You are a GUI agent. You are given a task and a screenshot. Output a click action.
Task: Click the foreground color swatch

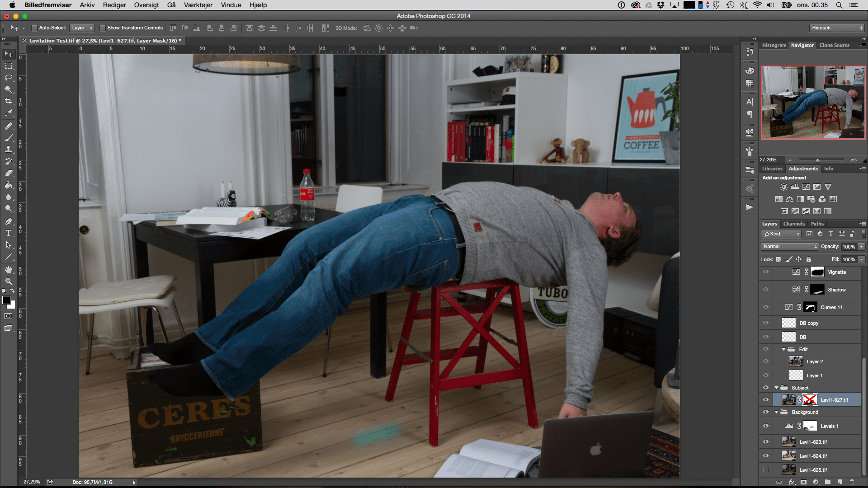6,300
